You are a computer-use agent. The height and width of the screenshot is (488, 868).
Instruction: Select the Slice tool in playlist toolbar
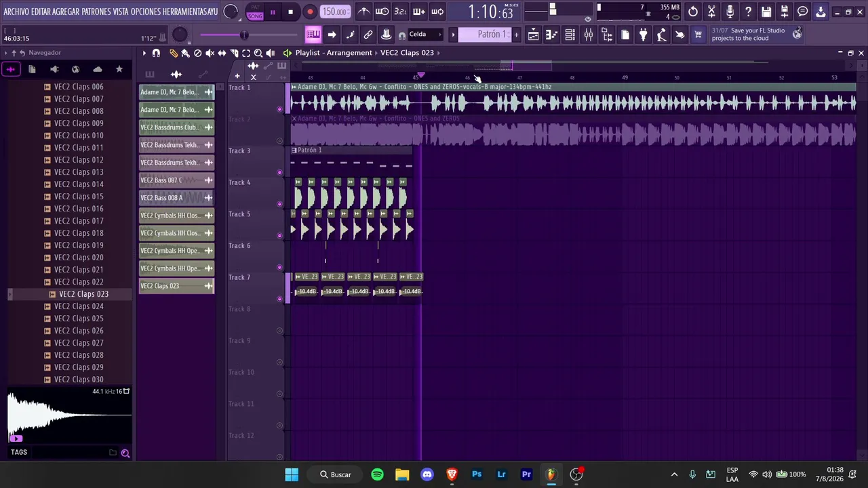(234, 53)
